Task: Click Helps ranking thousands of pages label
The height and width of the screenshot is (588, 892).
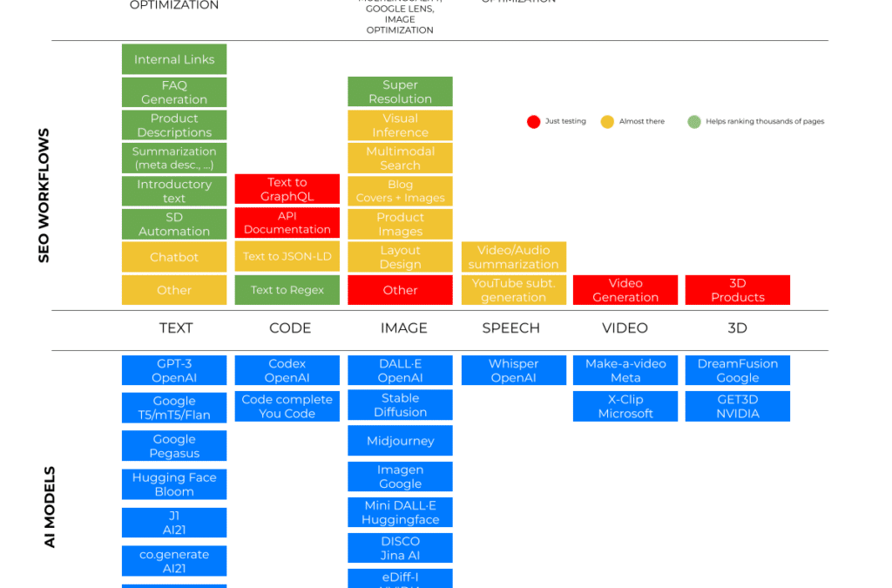Action: (765, 121)
